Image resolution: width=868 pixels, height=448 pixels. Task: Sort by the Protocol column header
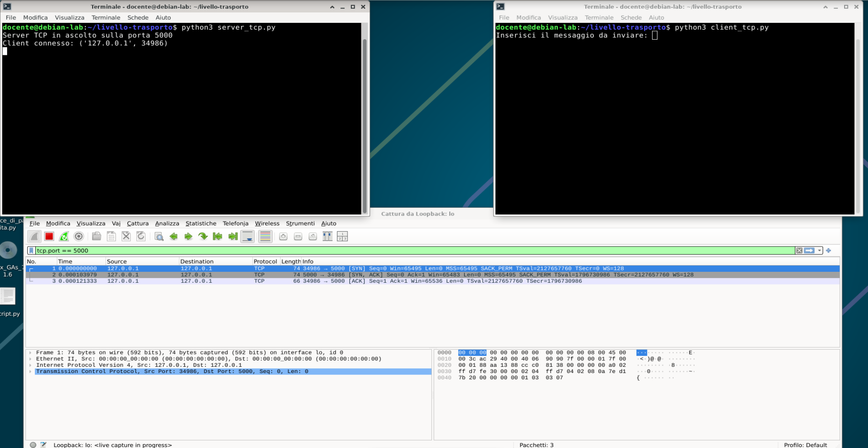[x=265, y=262]
